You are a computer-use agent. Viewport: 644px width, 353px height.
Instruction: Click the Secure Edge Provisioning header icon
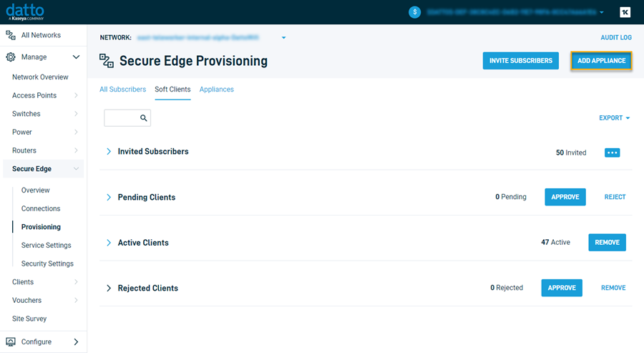point(107,61)
